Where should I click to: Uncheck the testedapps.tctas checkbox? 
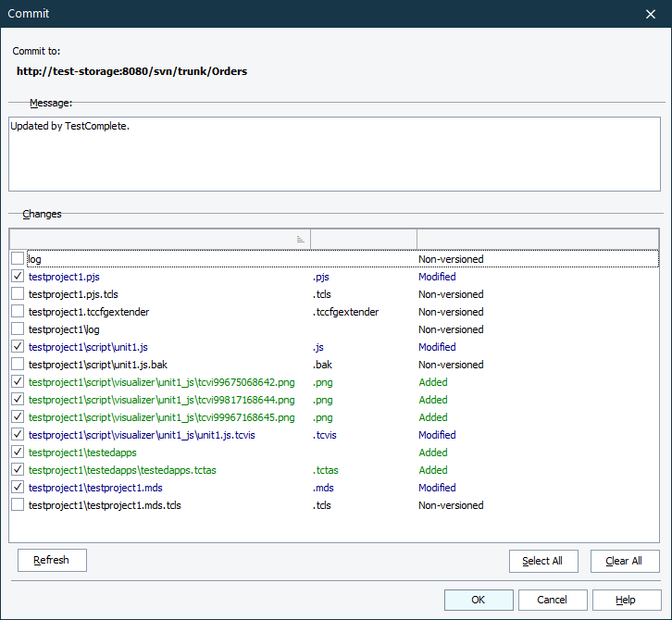(18, 470)
